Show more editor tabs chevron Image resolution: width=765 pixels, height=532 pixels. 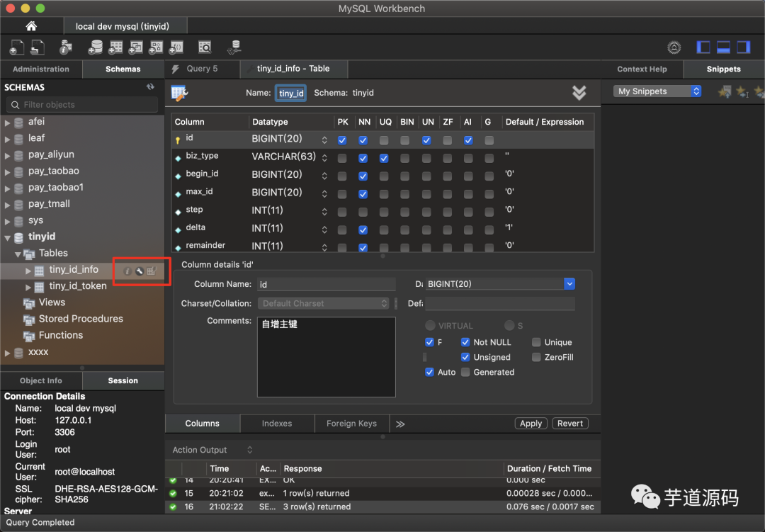pos(400,424)
